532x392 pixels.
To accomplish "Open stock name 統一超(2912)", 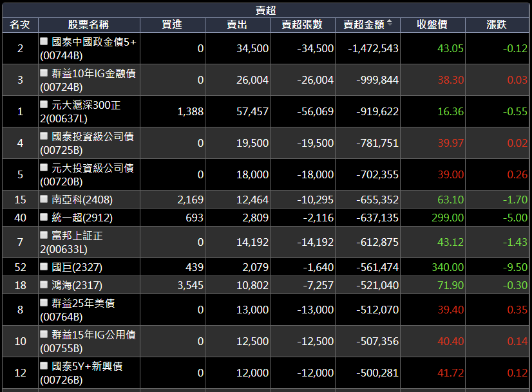I will pos(82,218).
